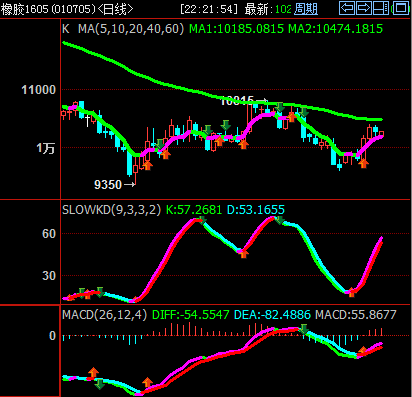Click the orange up arrow below the last candles
This screenshot has width=412, height=397.
click(363, 163)
